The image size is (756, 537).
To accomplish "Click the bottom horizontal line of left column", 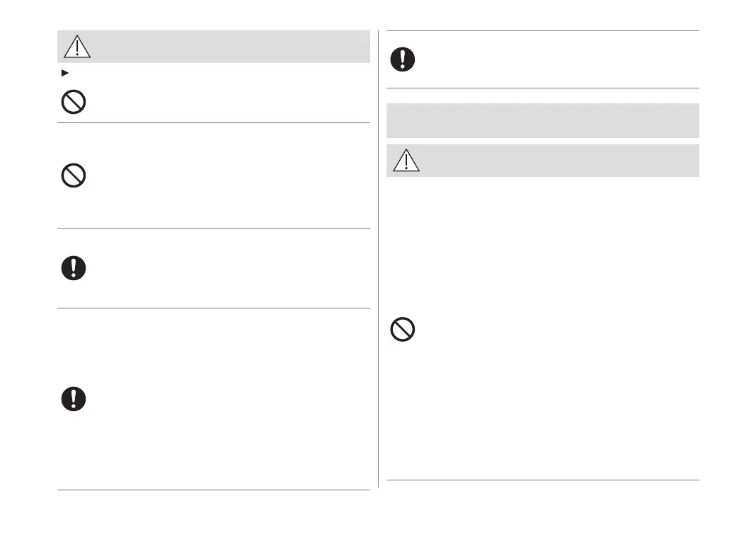I will pyautogui.click(x=213, y=490).
